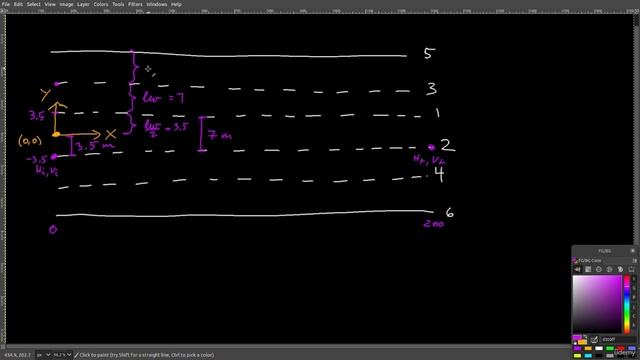640x360 pixels.
Task: Open the Image menu
Action: (x=66, y=4)
